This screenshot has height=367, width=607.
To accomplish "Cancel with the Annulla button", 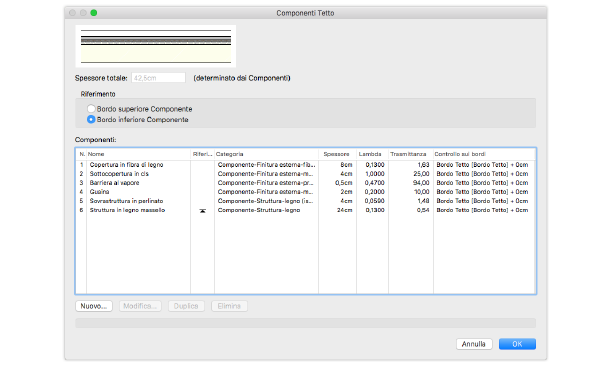I will coord(474,344).
